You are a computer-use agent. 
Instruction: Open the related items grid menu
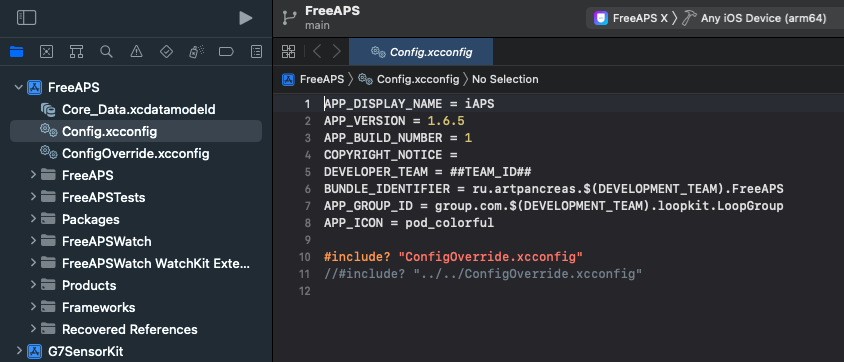click(289, 52)
